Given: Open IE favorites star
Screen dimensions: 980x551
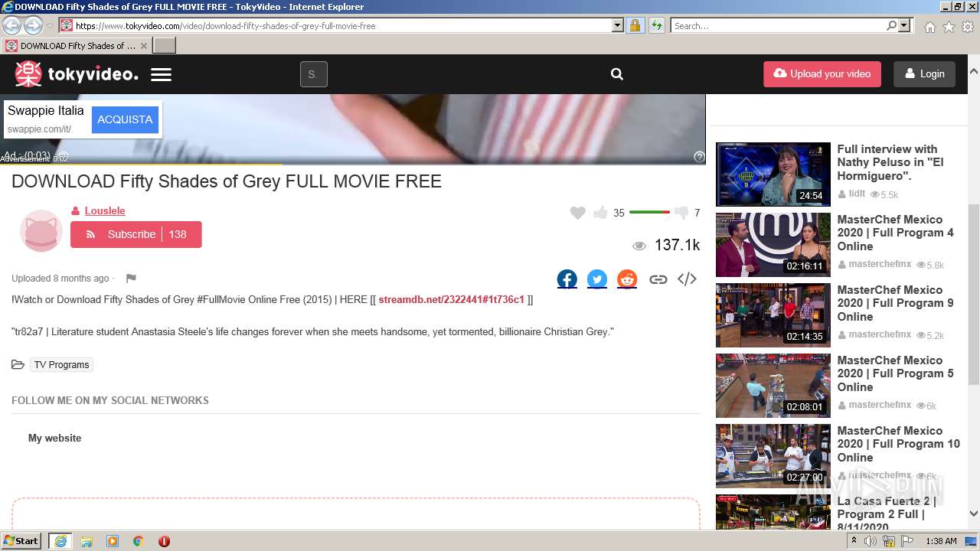Looking at the screenshot, I should coord(949,26).
